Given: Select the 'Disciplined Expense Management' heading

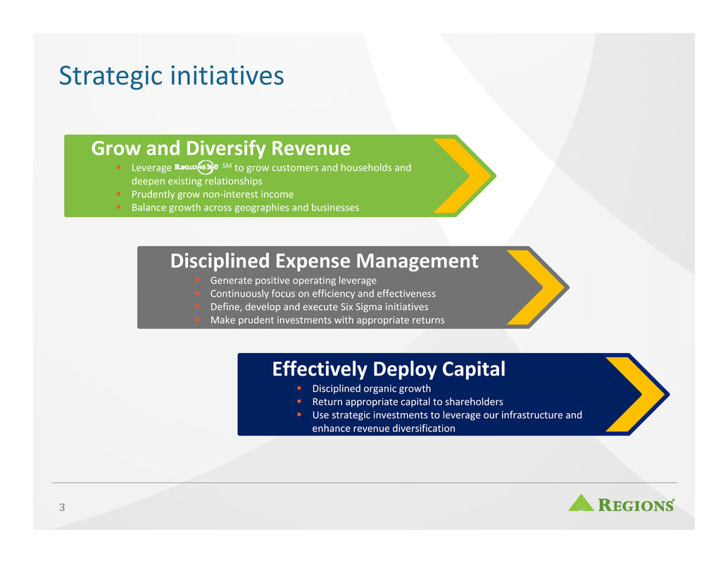Looking at the screenshot, I should coord(324,261).
